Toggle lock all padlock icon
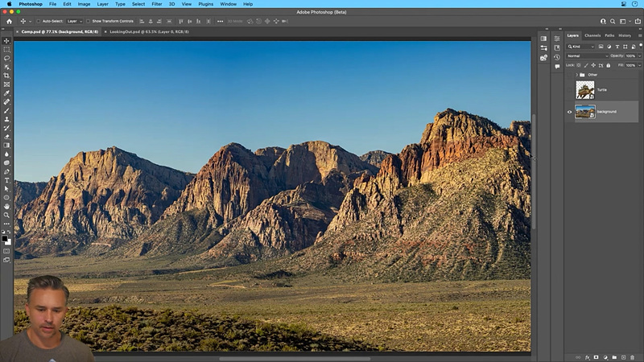This screenshot has width=644, height=362. click(609, 65)
